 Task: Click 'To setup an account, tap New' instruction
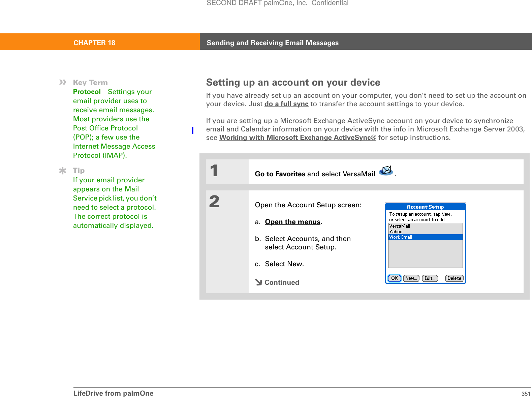pos(420,214)
